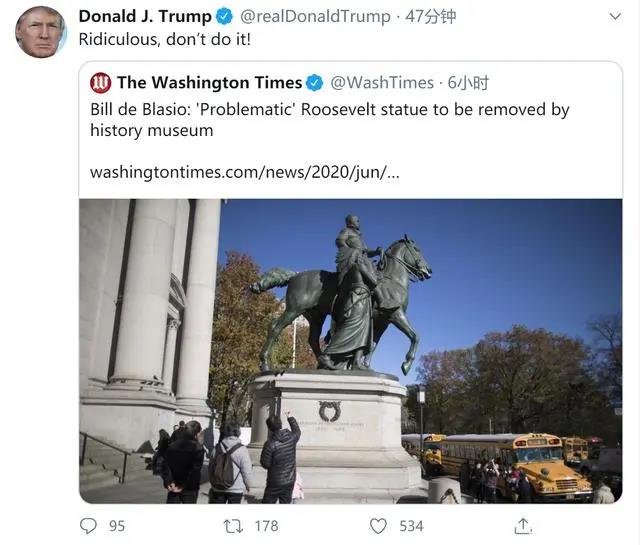The width and height of the screenshot is (640, 545).
Task: View the quoted tweet 6小时 timestamp
Action: (x=468, y=83)
